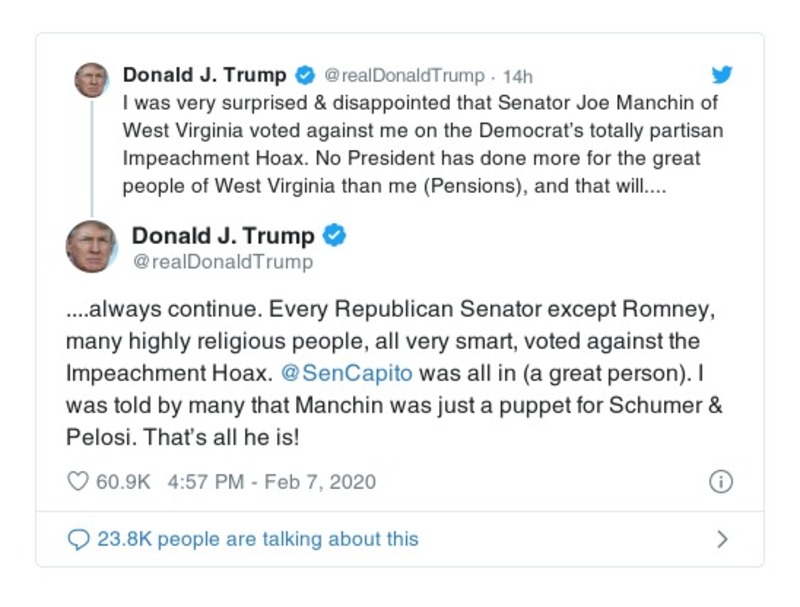Click the Twitter bird logo
This screenshot has width=800, height=607.
pyautogui.click(x=722, y=73)
